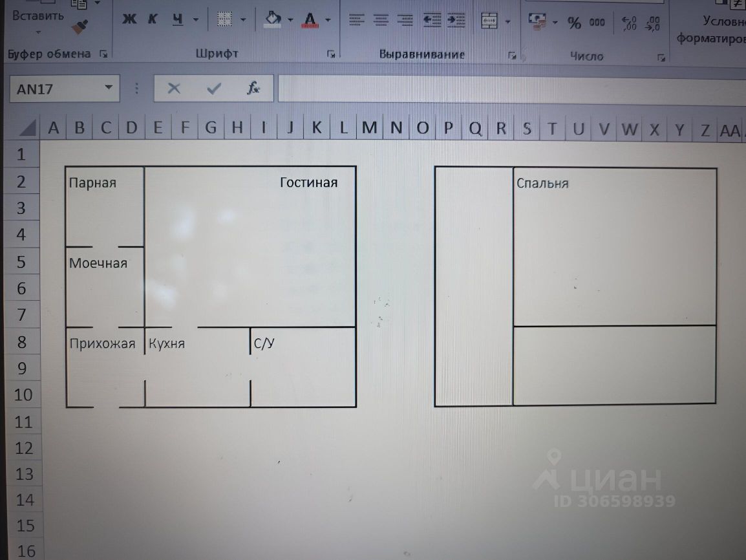Center text alignment icon
The height and width of the screenshot is (560, 746).
pos(381,20)
